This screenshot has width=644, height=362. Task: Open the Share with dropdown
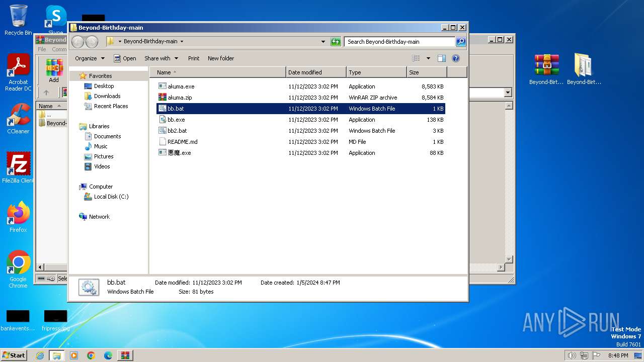(x=161, y=58)
